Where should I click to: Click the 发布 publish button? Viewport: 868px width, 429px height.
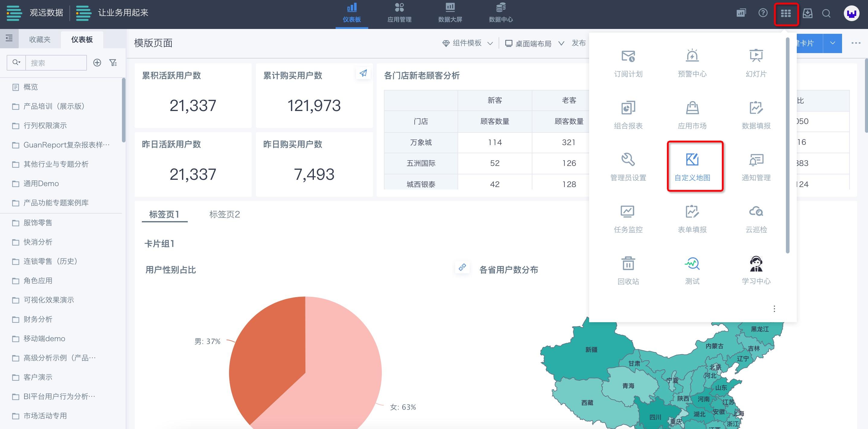click(x=579, y=43)
